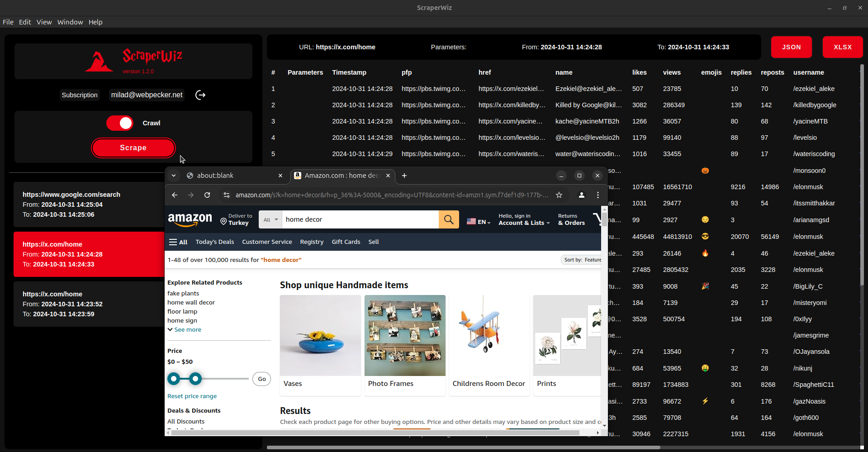Click the likes column header

639,72
